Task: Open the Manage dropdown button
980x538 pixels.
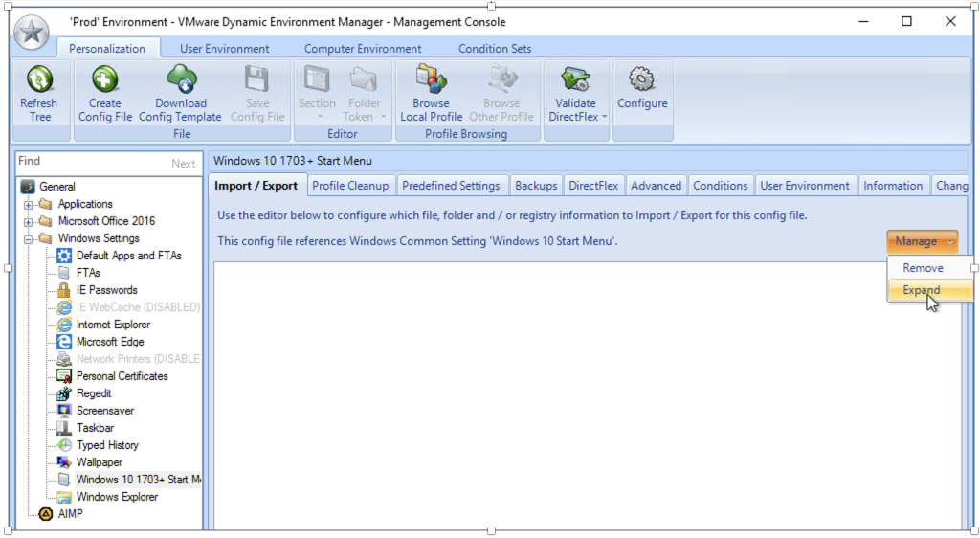Action: coord(922,241)
